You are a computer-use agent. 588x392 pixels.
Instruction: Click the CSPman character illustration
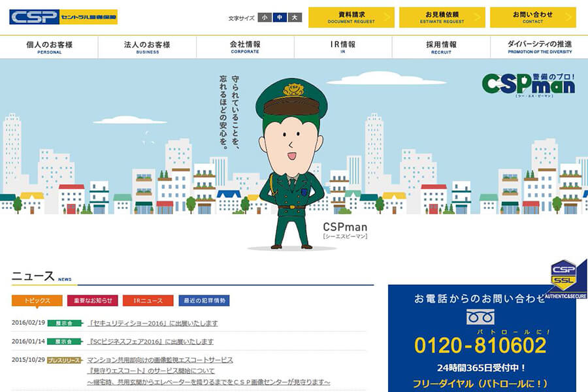click(x=291, y=164)
